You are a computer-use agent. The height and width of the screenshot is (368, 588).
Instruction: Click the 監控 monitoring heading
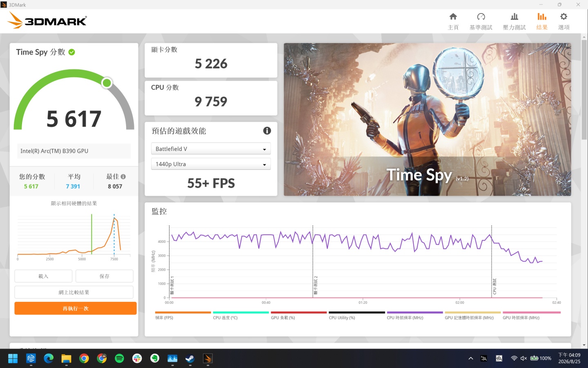tap(159, 211)
